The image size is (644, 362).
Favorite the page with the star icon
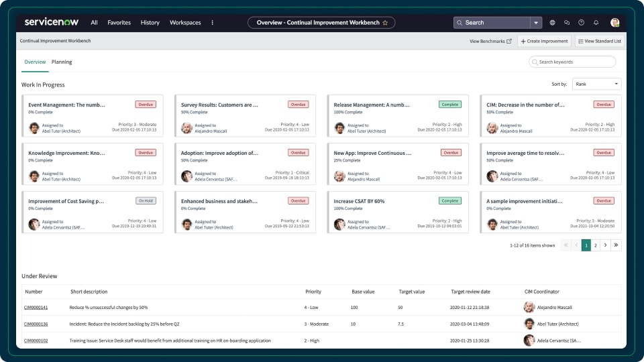pyautogui.click(x=385, y=23)
